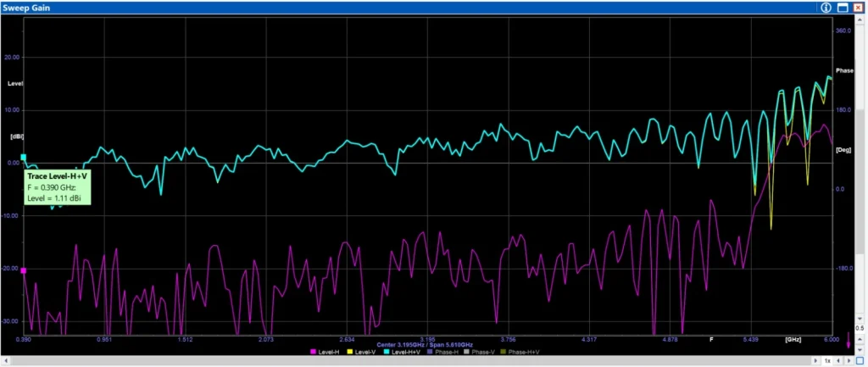Click the [GHz] axis unit label
This screenshot has width=868, height=367.
click(793, 339)
